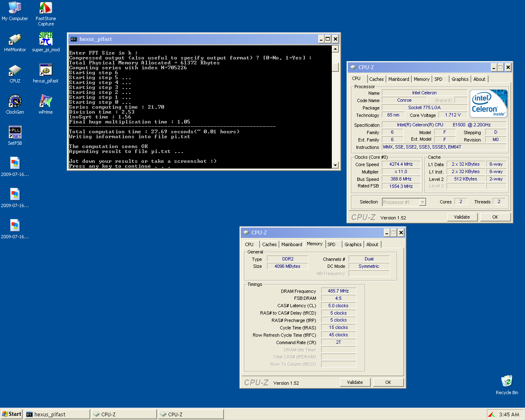Open the Start menu

coord(11,414)
